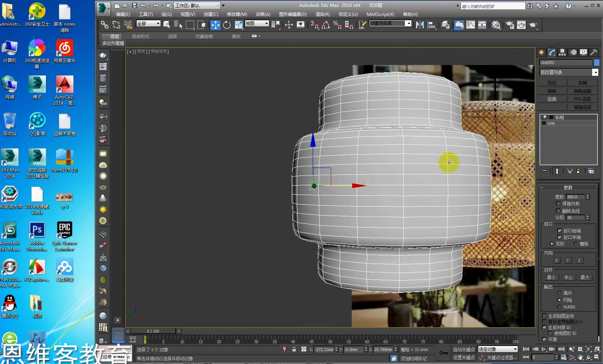The width and height of the screenshot is (603, 364).
Task: Apply the 挤出 modifier button
Action: [x=552, y=82]
